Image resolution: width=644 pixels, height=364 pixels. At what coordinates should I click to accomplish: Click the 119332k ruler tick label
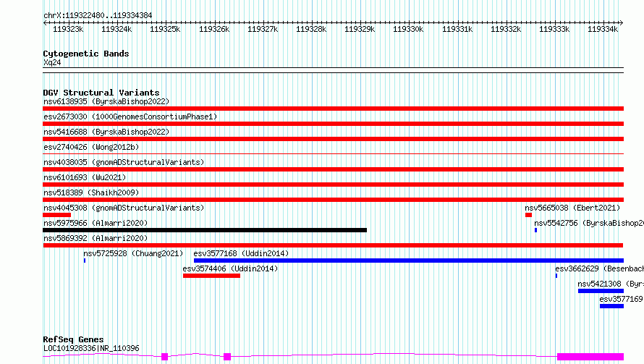click(x=506, y=29)
